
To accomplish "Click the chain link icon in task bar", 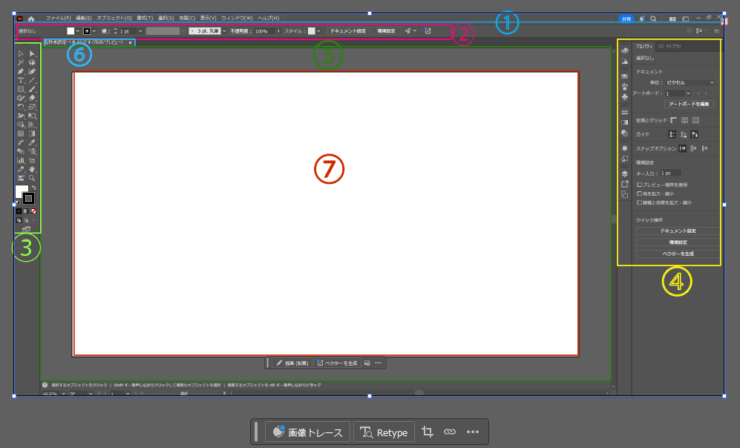I will [450, 431].
